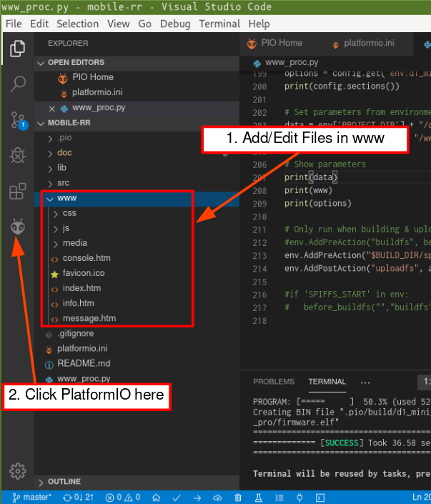Expand the .pio folder
431x504 pixels.
click(137, 137)
